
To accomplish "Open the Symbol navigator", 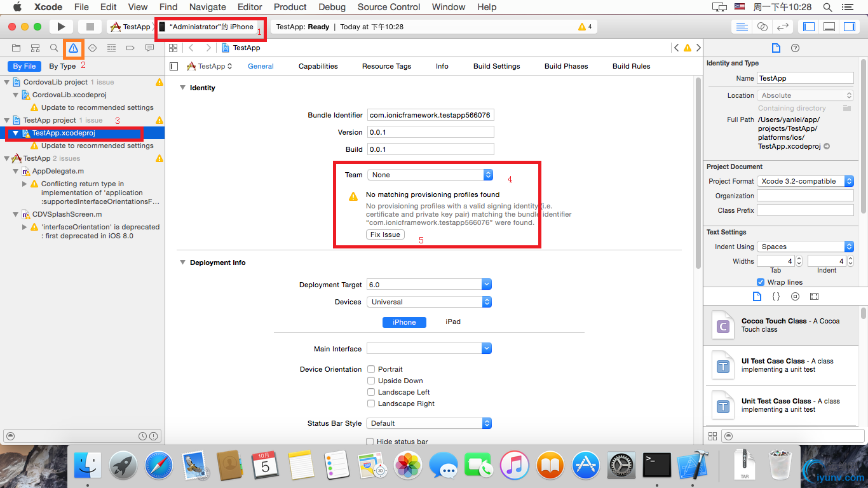I will point(36,48).
